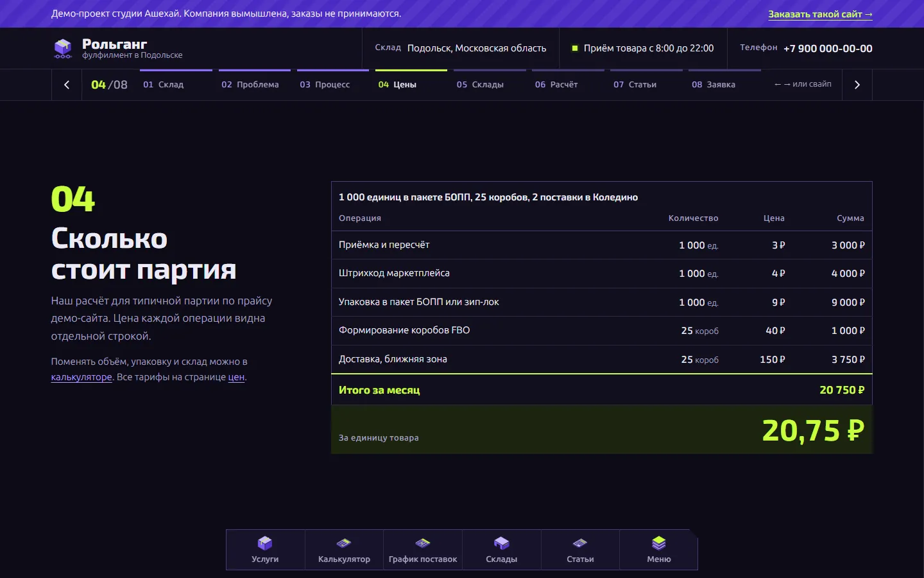Select the 04 Цены step
Viewport: 924px width, 578px height.
411,84
